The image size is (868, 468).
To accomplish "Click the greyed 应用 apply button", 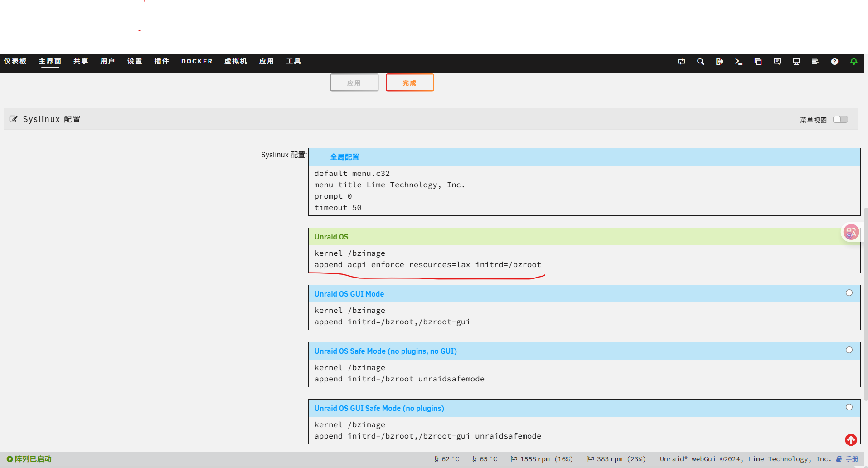I will pyautogui.click(x=354, y=83).
